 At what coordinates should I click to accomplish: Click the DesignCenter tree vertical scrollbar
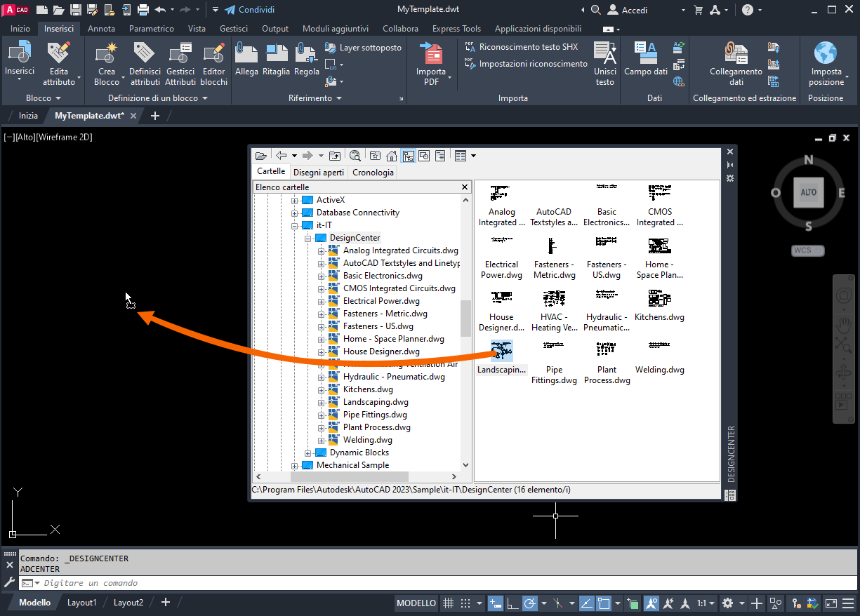465,319
